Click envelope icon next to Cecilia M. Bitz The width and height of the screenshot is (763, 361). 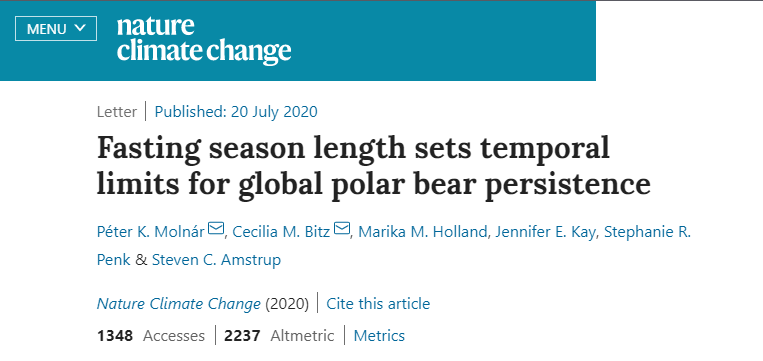(342, 228)
